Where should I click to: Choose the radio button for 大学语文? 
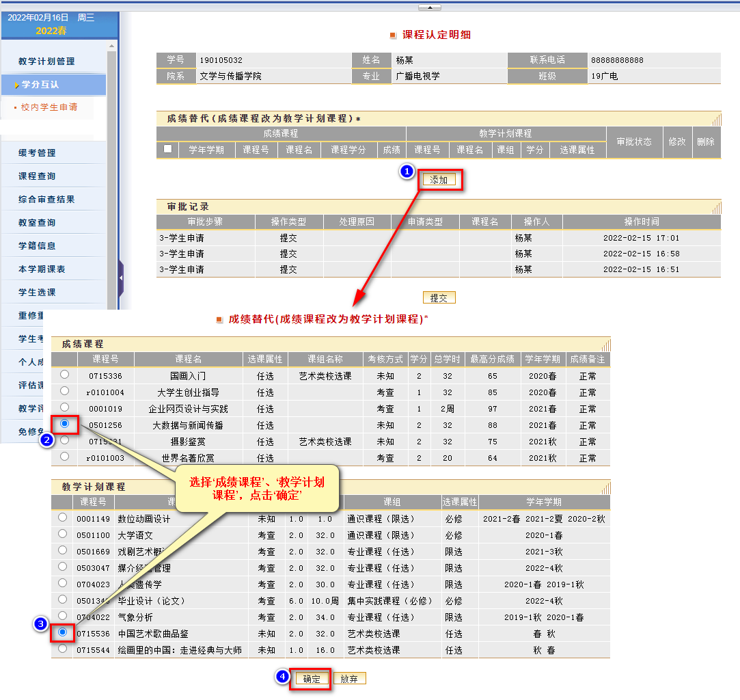63,534
